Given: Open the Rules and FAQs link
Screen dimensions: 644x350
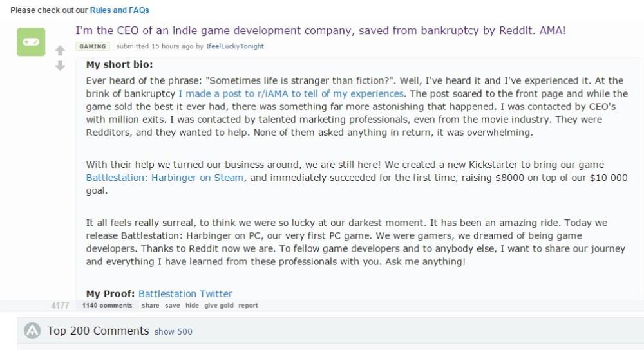Looking at the screenshot, I should click(120, 10).
